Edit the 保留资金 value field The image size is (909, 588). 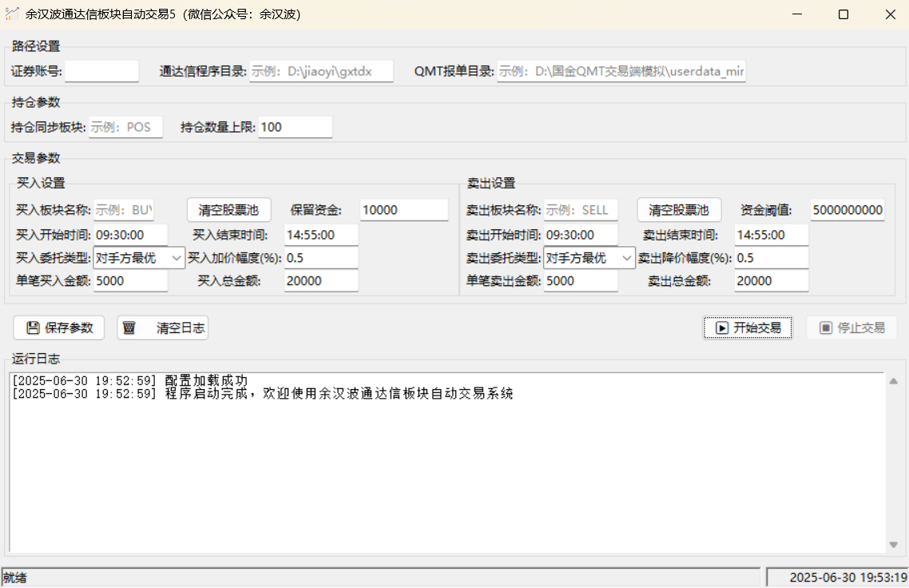[x=403, y=210]
